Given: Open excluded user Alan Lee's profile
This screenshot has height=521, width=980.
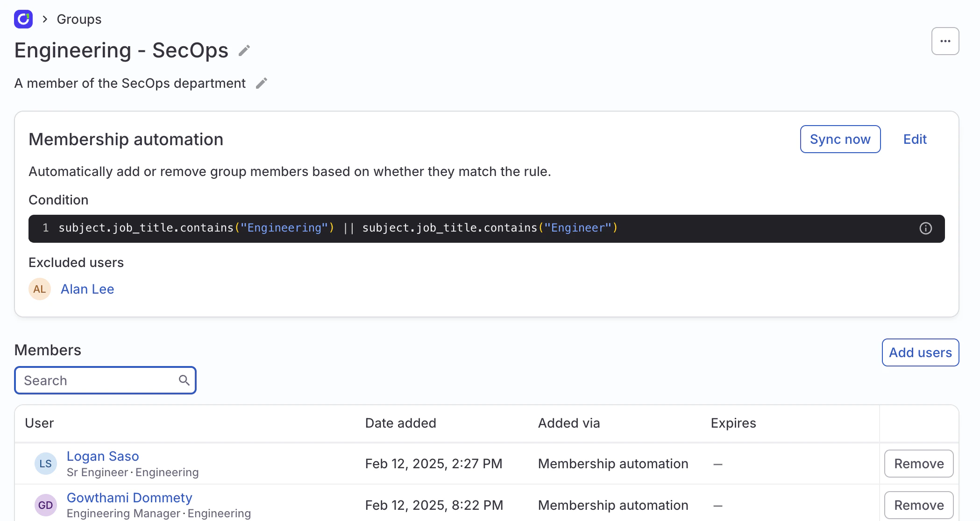Looking at the screenshot, I should pos(87,289).
